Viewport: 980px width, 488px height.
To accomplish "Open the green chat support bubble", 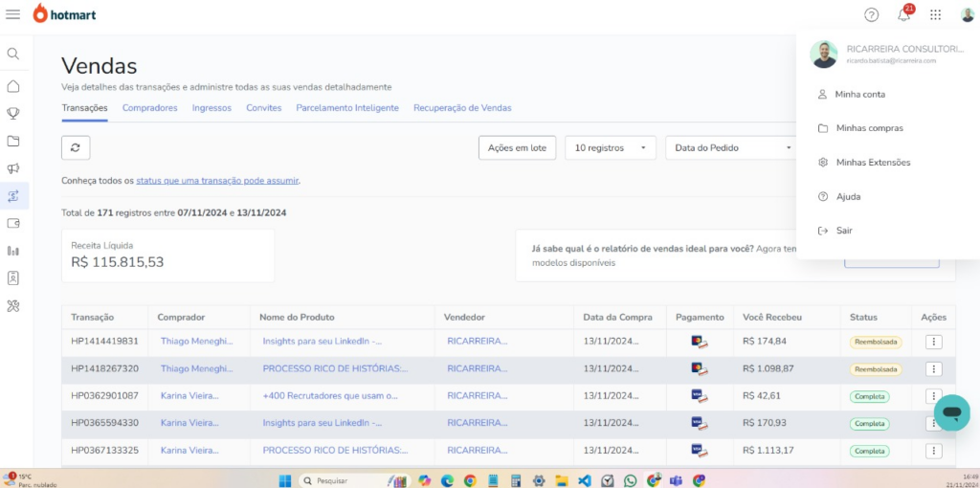I will (951, 412).
